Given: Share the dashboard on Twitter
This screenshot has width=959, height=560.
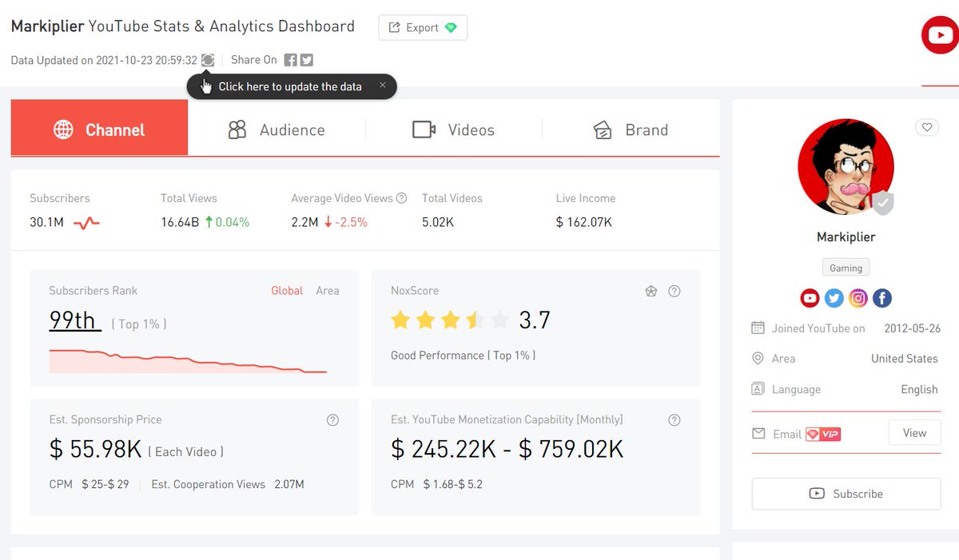Looking at the screenshot, I should tap(307, 60).
